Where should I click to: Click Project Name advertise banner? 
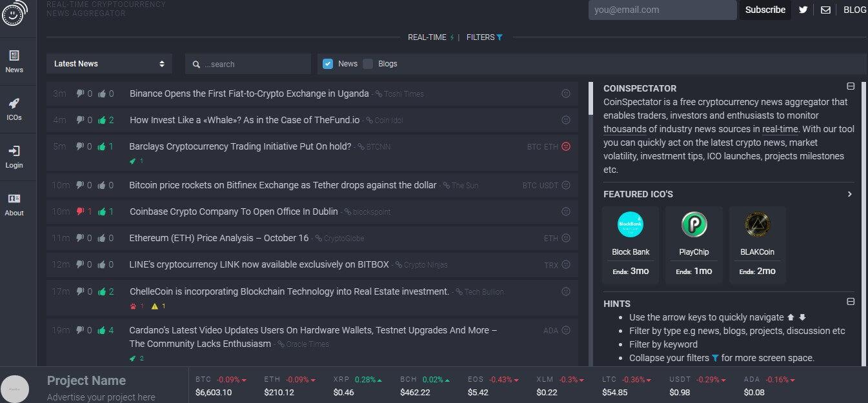coord(94,386)
